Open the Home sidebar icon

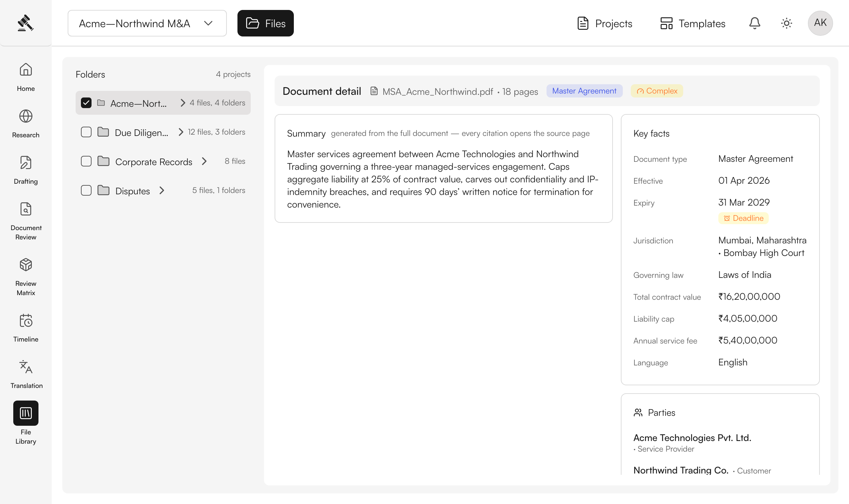(26, 70)
